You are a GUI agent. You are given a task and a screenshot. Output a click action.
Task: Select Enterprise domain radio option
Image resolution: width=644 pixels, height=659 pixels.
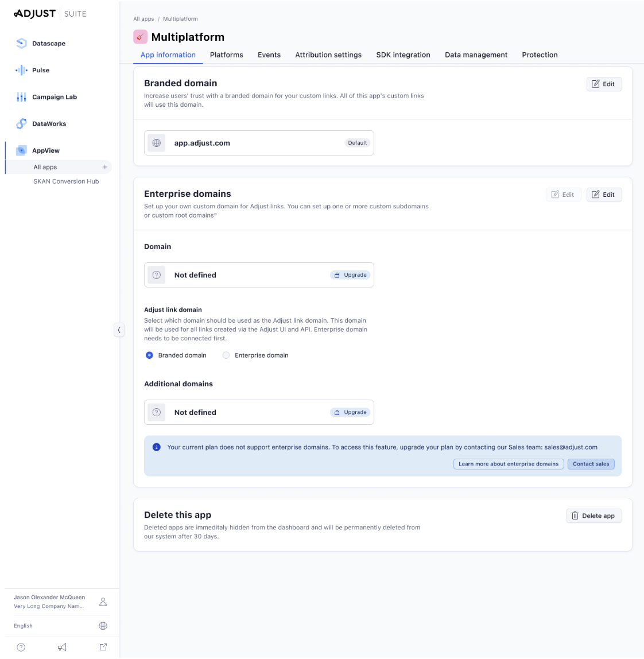click(x=226, y=355)
